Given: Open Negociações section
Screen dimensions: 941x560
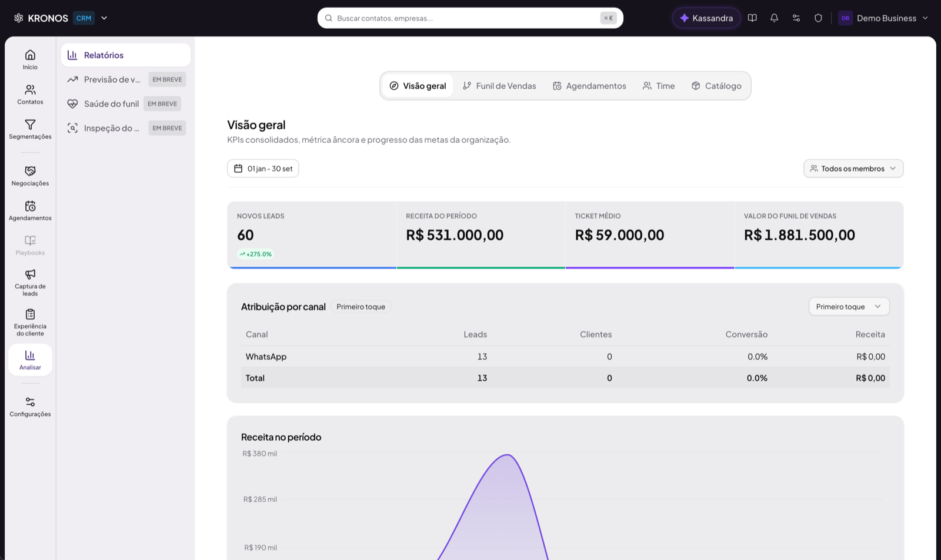Looking at the screenshot, I should point(30,176).
